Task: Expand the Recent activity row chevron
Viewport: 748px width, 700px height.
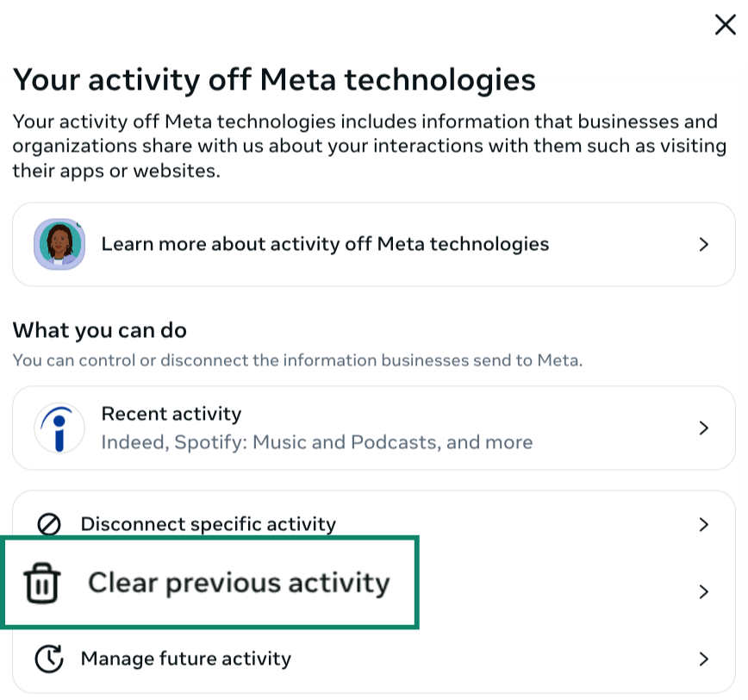Action: (x=704, y=428)
